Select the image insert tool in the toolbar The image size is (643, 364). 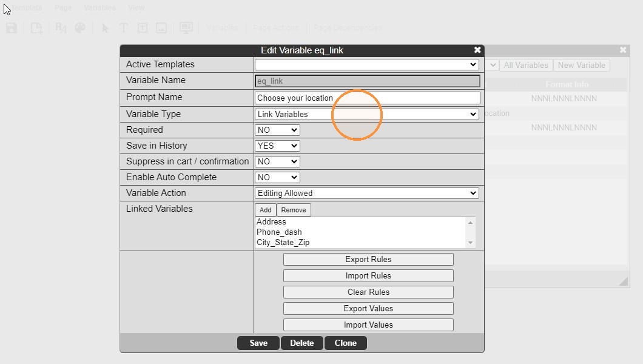coord(161,28)
